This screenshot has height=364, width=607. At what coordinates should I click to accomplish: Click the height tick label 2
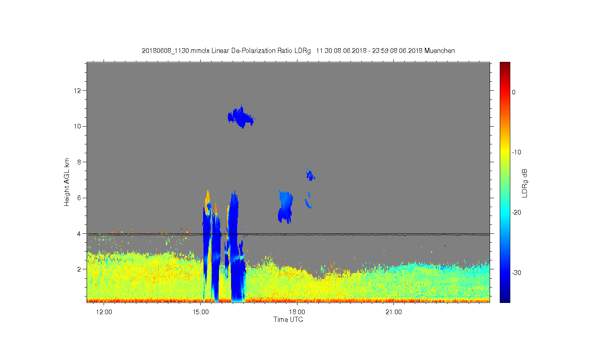tap(80, 269)
